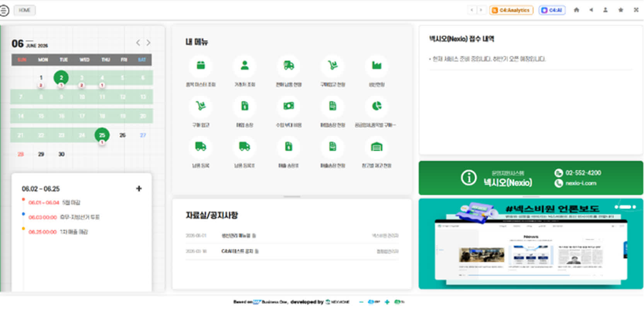Open the user profile icon
The width and height of the screenshot is (644, 309).
[x=605, y=10]
